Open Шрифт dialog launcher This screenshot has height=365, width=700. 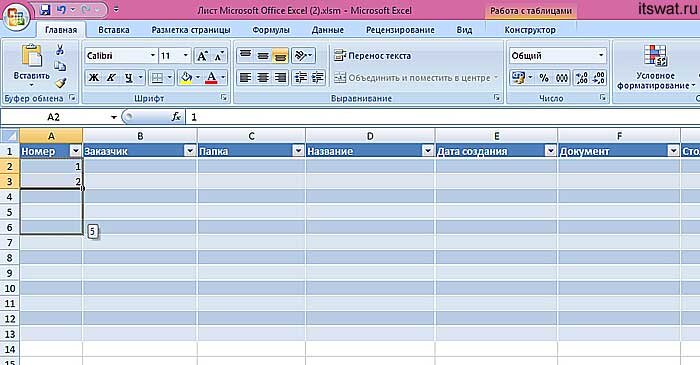(224, 98)
